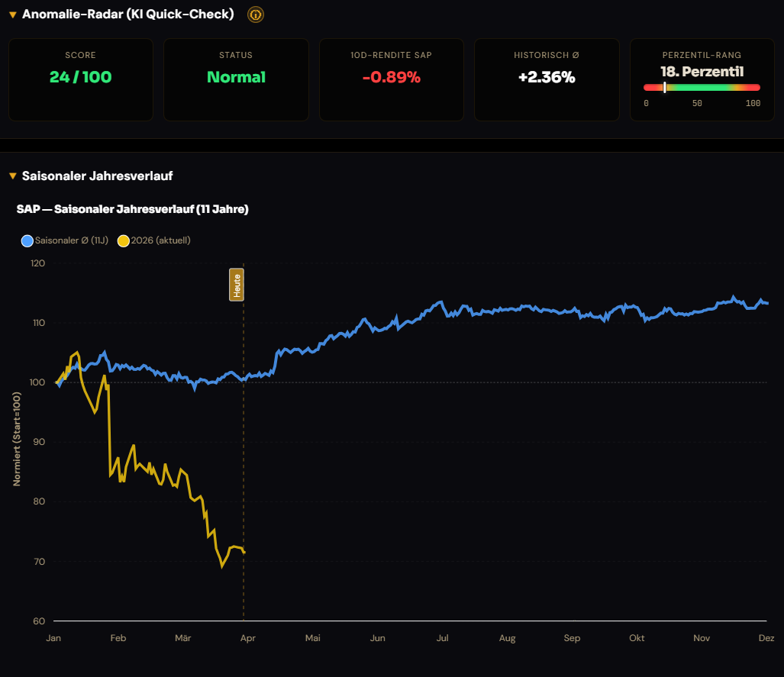Click the Jul label on the month axis
784x677 pixels.
tap(443, 638)
